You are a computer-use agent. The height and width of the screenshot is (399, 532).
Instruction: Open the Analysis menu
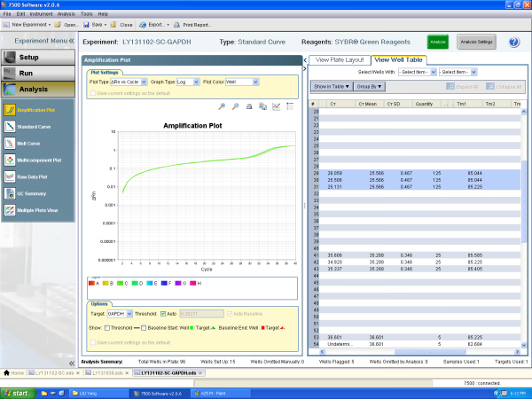66,14
